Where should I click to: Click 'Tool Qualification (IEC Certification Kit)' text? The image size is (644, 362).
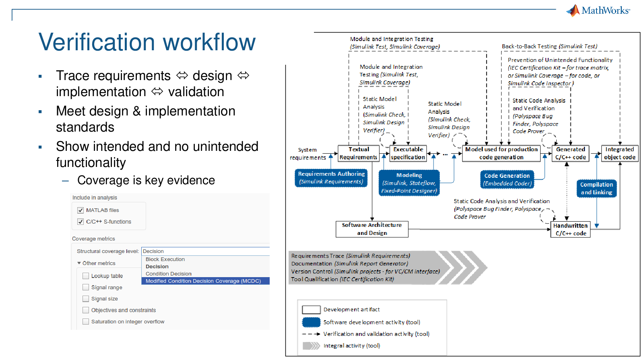tap(343, 279)
